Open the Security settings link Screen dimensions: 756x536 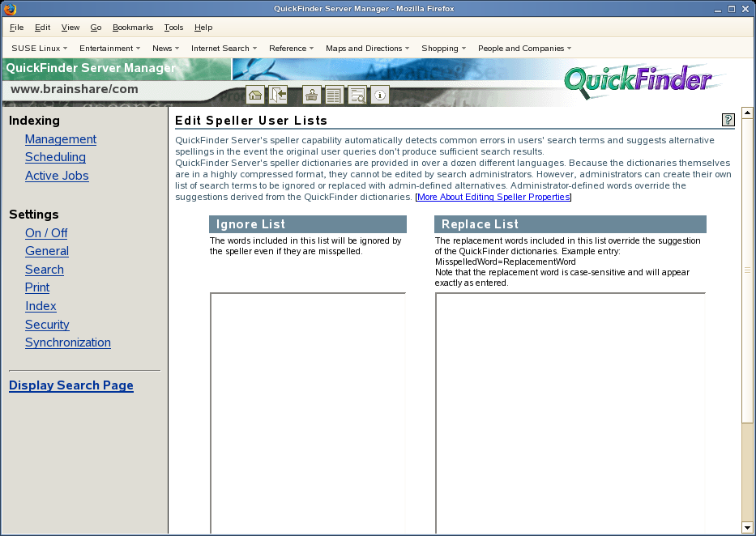[47, 325]
